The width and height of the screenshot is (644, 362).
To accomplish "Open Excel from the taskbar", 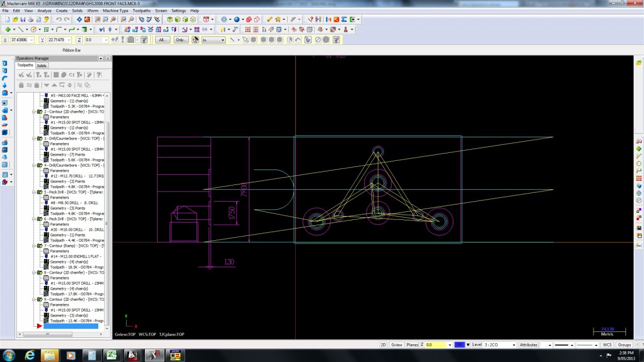I will click(111, 355).
